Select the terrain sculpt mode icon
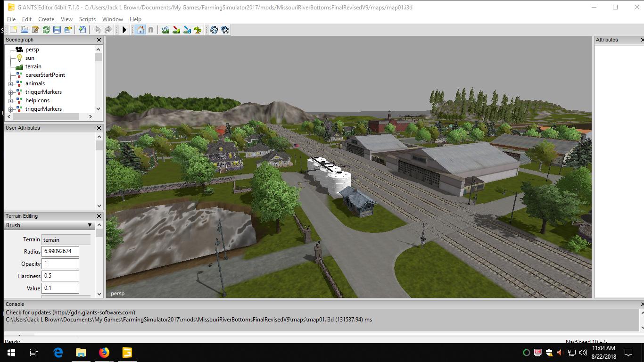The height and width of the screenshot is (362, 644). coord(165,30)
